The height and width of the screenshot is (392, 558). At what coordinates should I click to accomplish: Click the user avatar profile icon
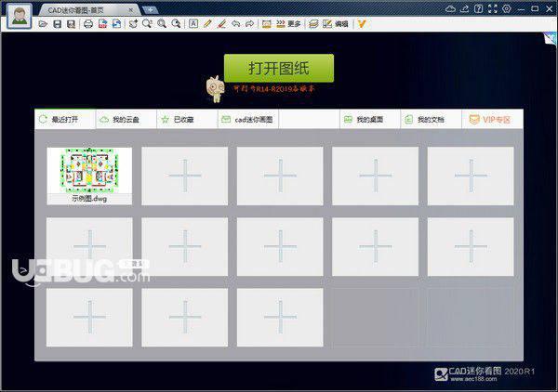tap(20, 16)
